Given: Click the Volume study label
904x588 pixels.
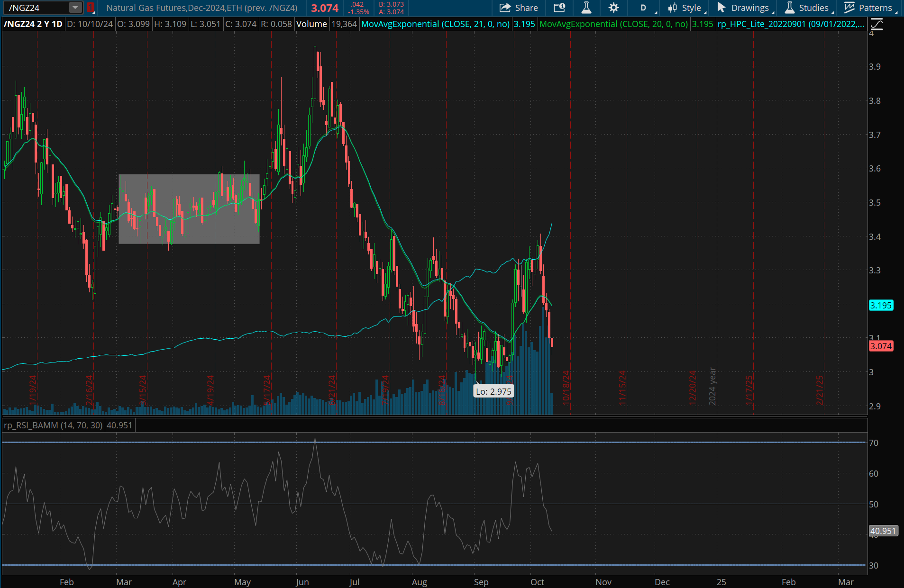Looking at the screenshot, I should pyautogui.click(x=311, y=24).
